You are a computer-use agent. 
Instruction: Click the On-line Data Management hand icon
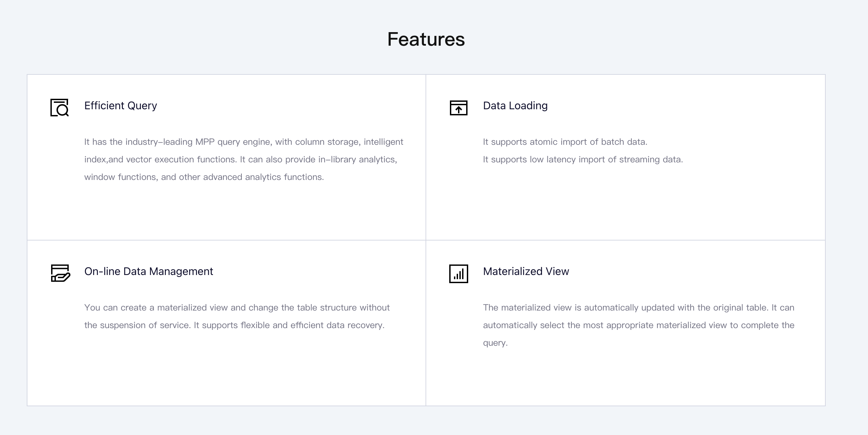(60, 273)
